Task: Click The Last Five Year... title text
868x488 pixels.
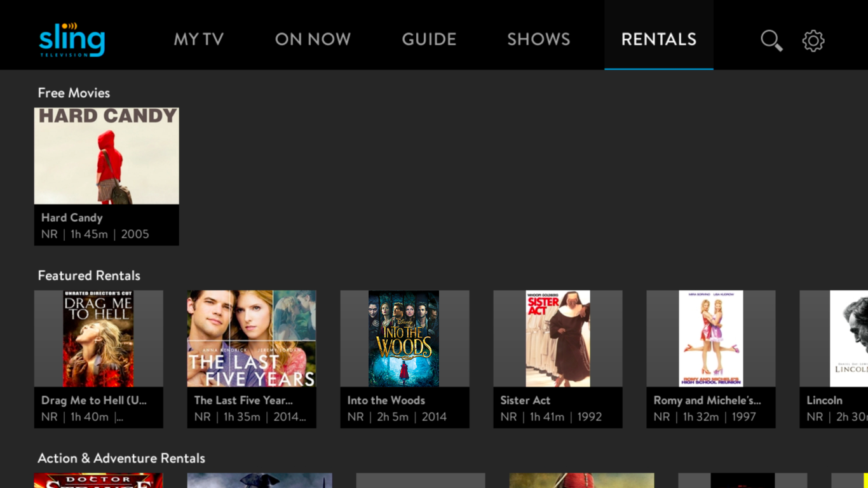Action: [x=243, y=400]
